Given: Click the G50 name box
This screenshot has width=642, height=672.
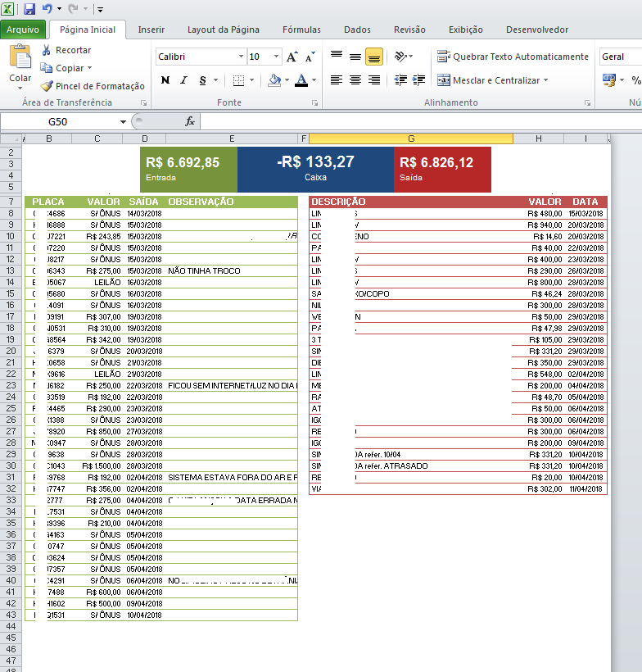Looking at the screenshot, I should click(x=59, y=122).
